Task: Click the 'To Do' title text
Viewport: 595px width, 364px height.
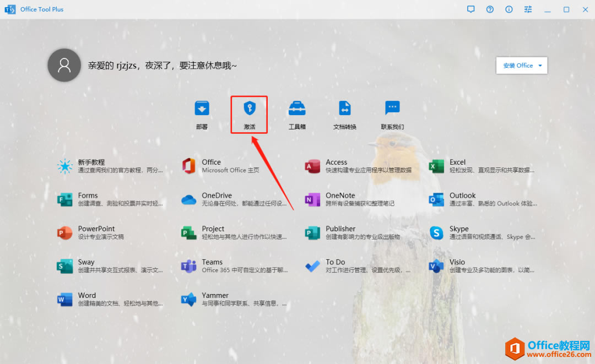Action: 336,262
